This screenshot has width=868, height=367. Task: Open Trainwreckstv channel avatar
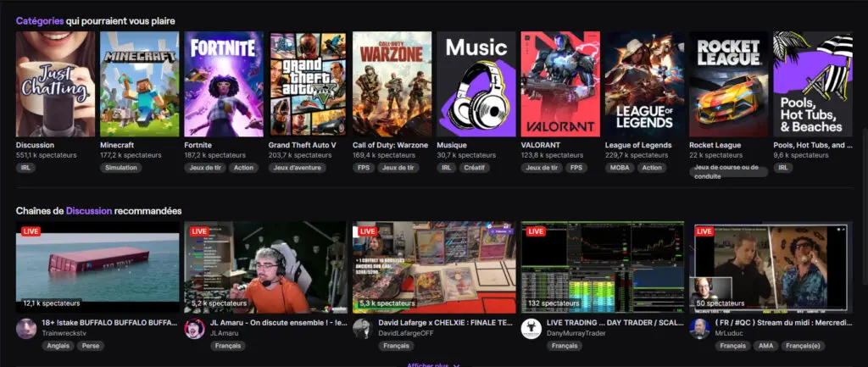pos(26,328)
